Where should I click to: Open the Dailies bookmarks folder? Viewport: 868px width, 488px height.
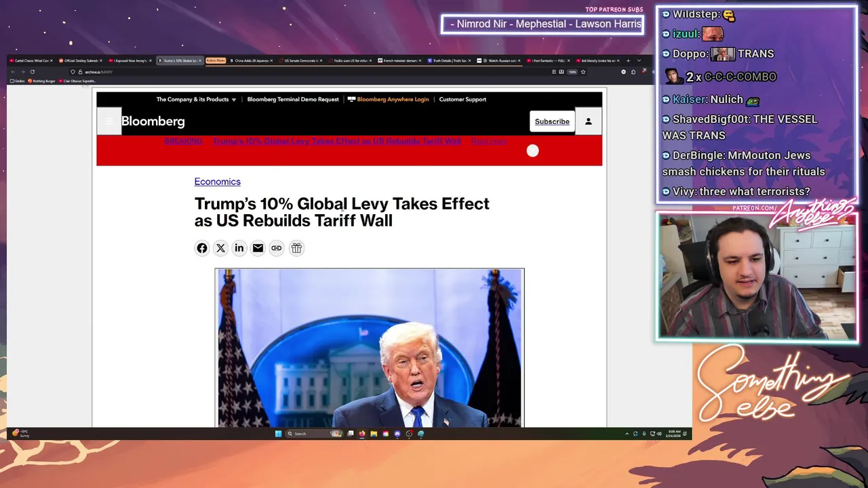click(18, 81)
